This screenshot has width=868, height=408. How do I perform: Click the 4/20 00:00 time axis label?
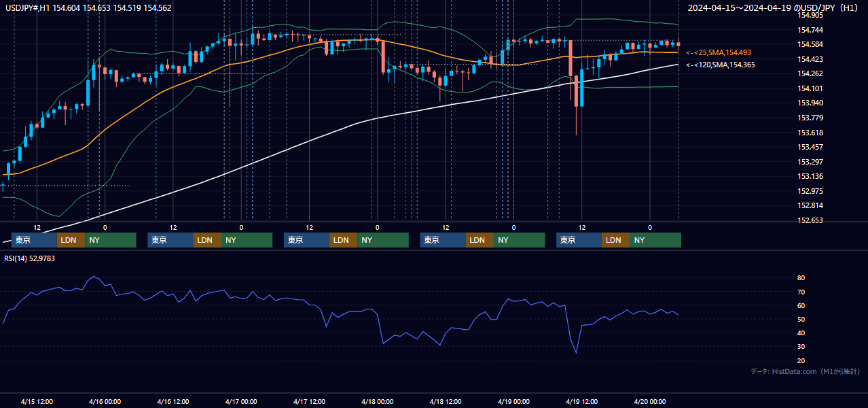pos(650,402)
